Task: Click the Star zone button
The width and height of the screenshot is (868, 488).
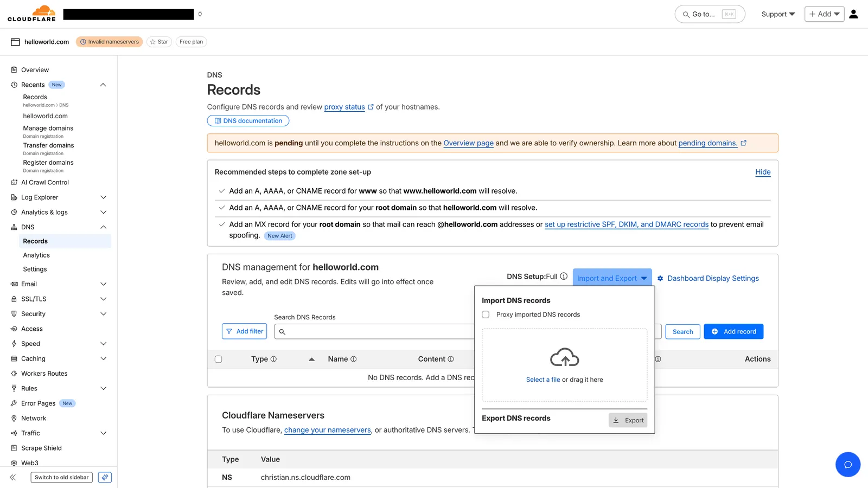Action: (159, 42)
